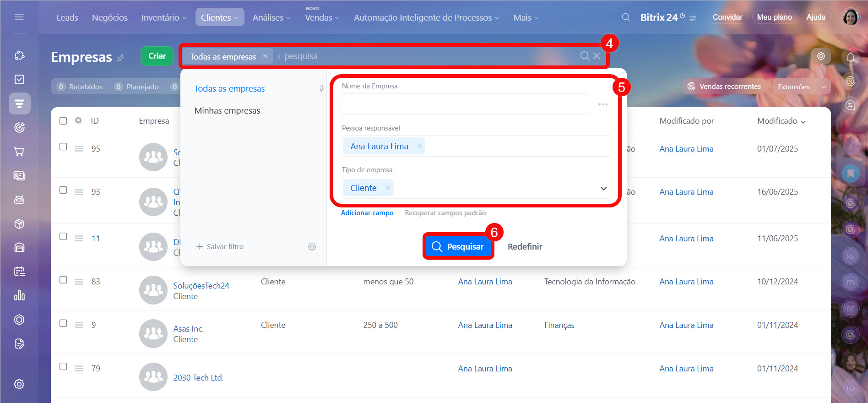The width and height of the screenshot is (868, 403).
Task: Remove the 'Cliente' tag from Tipo de empresa
Action: tap(388, 188)
